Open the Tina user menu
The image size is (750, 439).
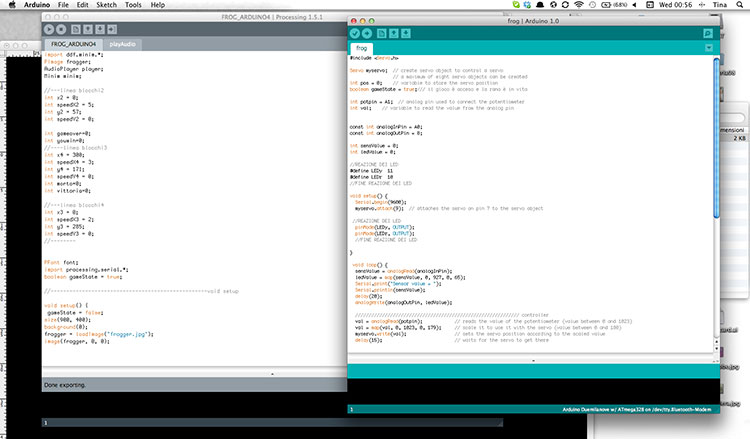[719, 5]
